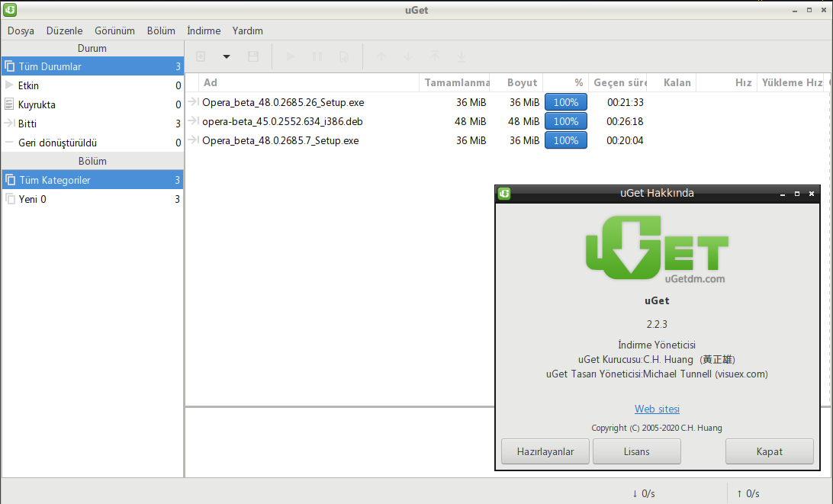This screenshot has height=504, width=833.
Task: Click progress bar of opera-beta_45.0.2552.634 deb
Action: pyautogui.click(x=566, y=121)
